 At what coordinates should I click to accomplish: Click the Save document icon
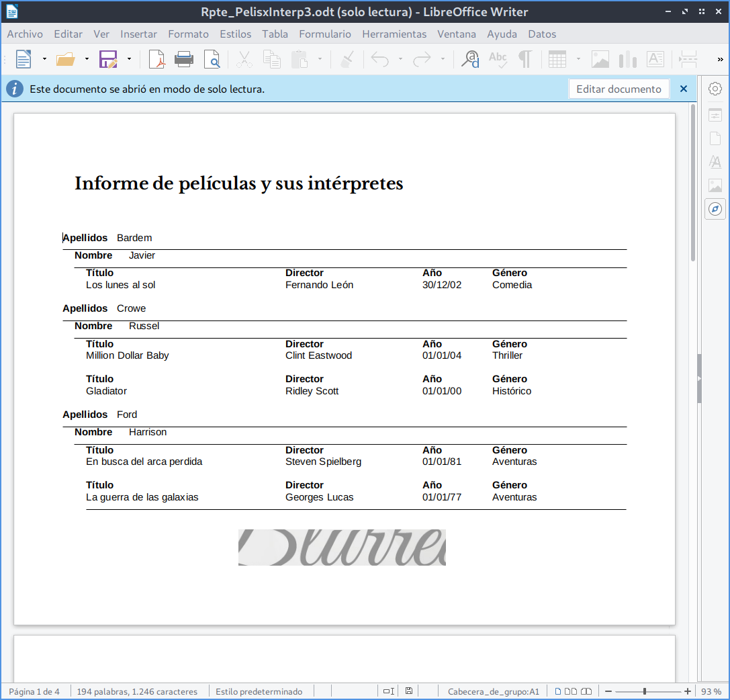(108, 59)
